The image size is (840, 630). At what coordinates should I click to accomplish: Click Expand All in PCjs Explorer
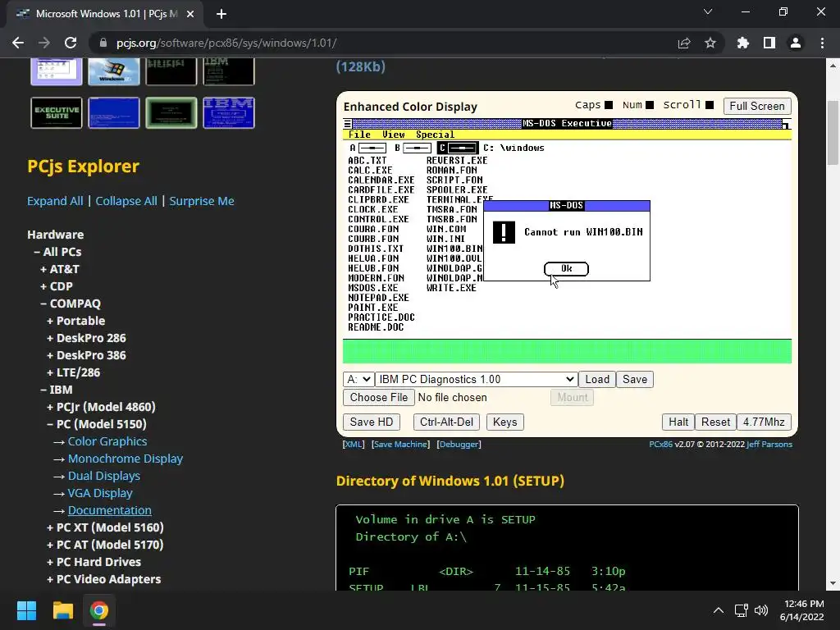55,201
